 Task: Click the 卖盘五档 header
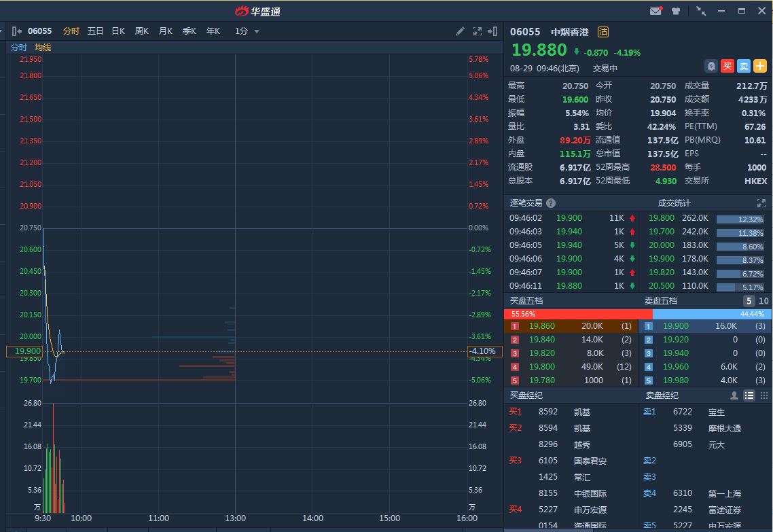[x=661, y=301]
